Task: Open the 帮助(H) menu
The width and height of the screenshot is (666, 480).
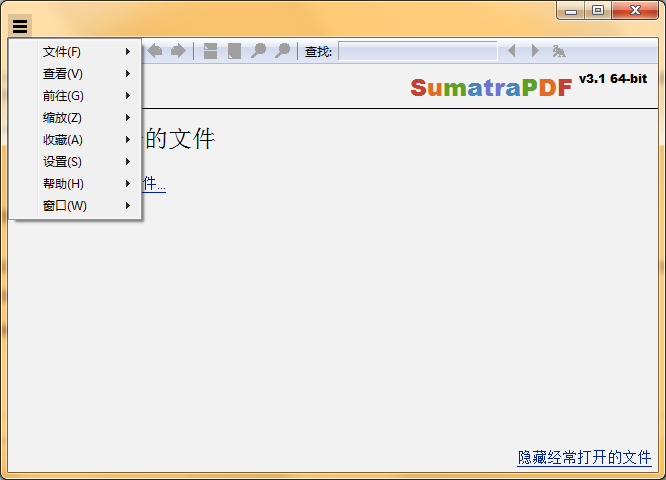Action: pos(75,184)
